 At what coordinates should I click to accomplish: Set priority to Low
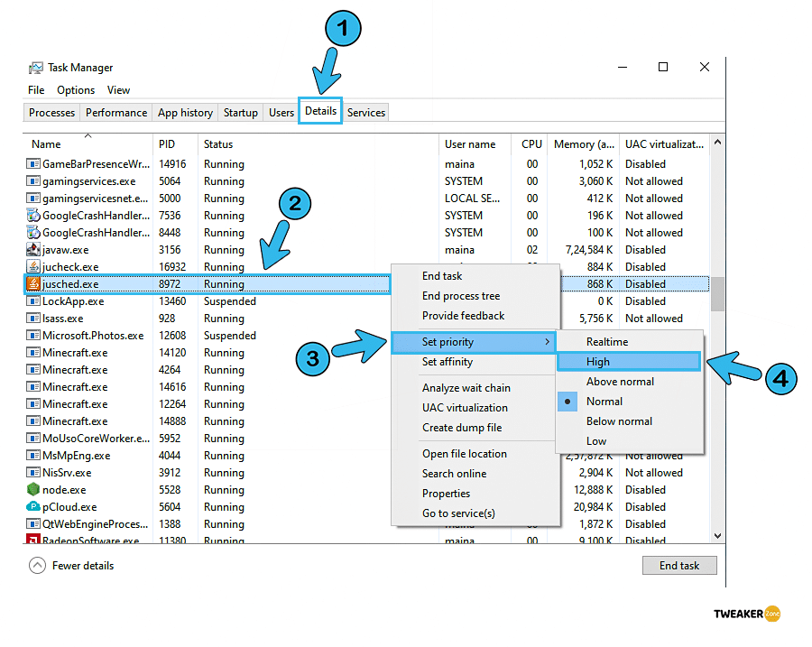click(630, 441)
